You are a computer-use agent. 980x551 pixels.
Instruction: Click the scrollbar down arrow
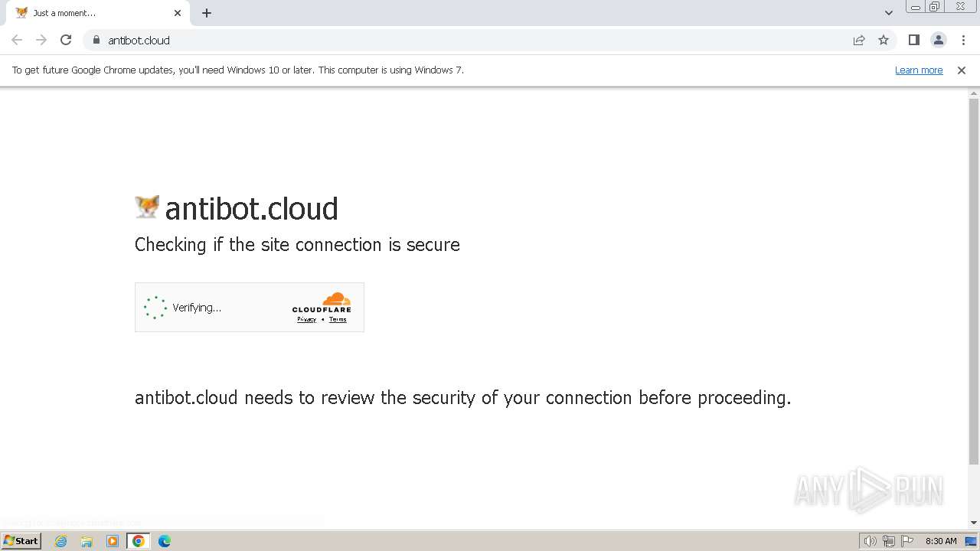point(974,523)
